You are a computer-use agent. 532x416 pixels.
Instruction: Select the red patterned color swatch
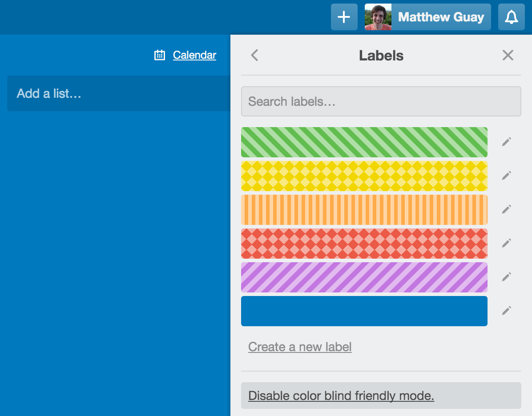364,243
